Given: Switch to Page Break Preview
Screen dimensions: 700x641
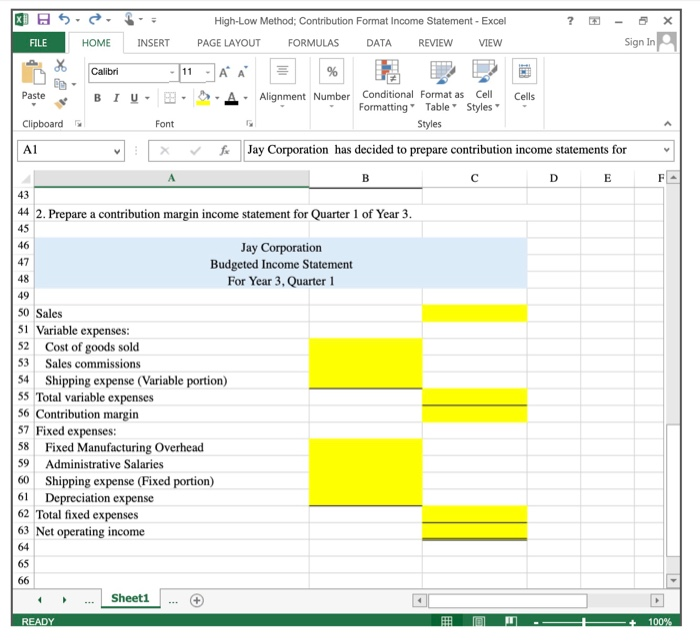Looking at the screenshot, I should [x=511, y=621].
